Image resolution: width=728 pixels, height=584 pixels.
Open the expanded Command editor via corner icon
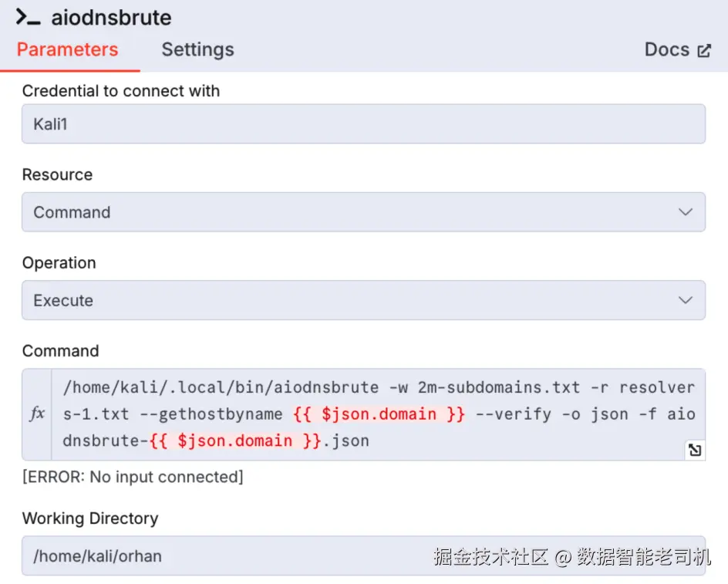coord(695,450)
